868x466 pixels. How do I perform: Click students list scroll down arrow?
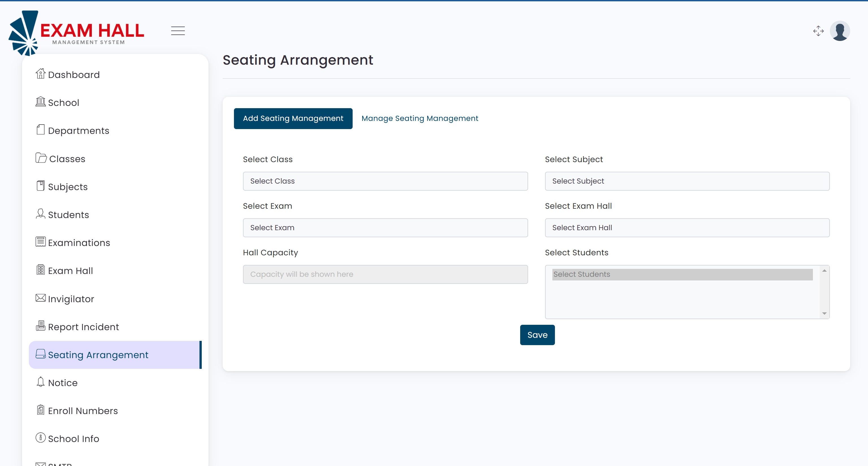click(824, 313)
